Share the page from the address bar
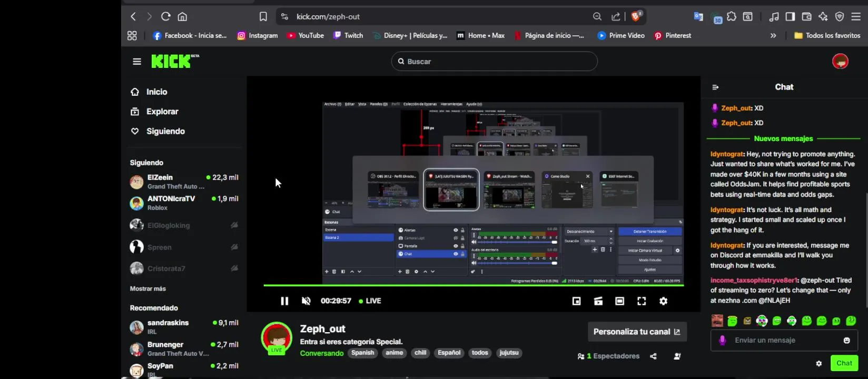868x379 pixels. pyautogui.click(x=615, y=17)
